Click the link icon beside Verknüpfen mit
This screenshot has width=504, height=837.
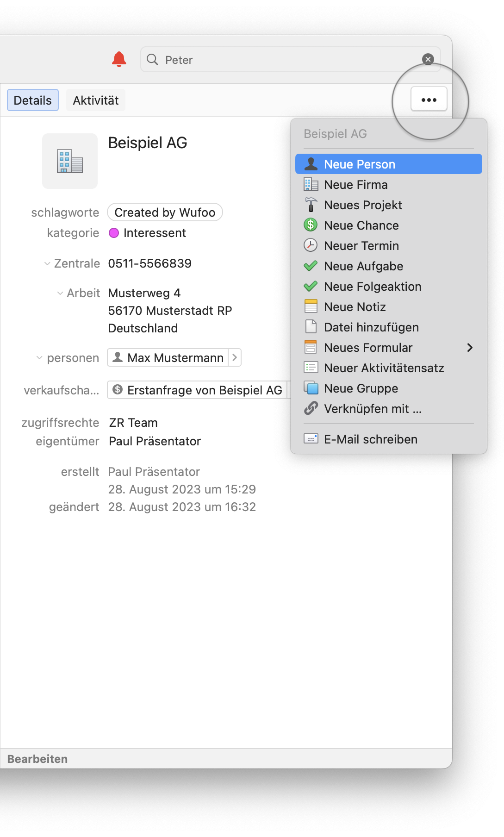click(311, 409)
